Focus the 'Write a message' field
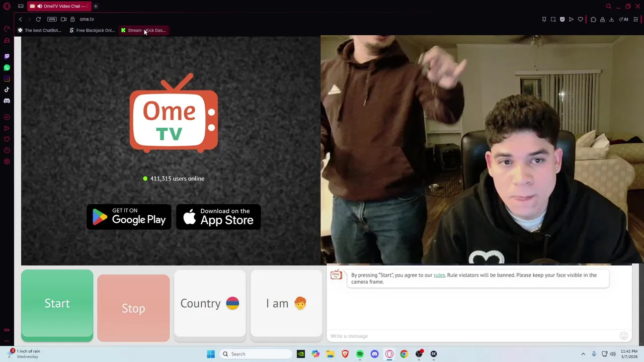This screenshot has height=362, width=644. pyautogui.click(x=473, y=336)
